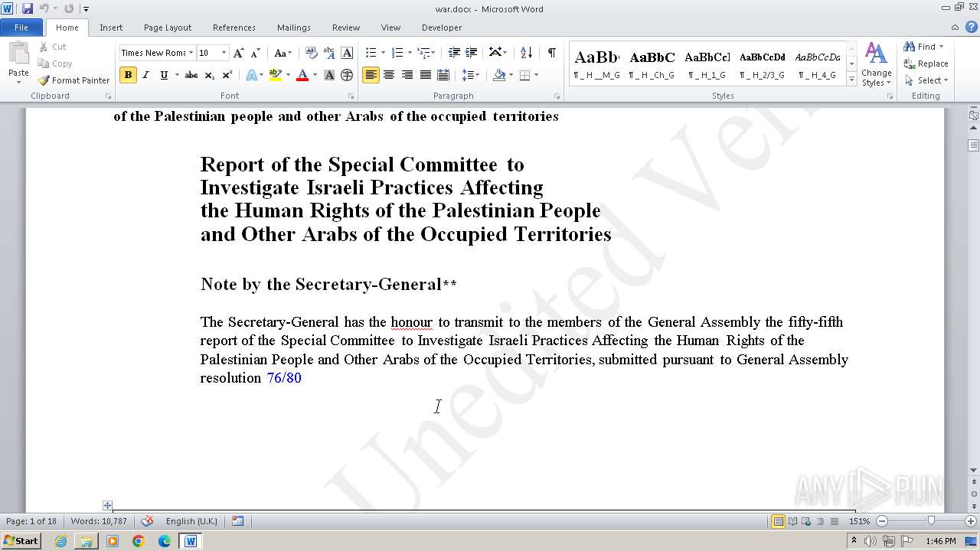Viewport: 980px width, 551px height.
Task: Open the Find tool
Action: [921, 47]
